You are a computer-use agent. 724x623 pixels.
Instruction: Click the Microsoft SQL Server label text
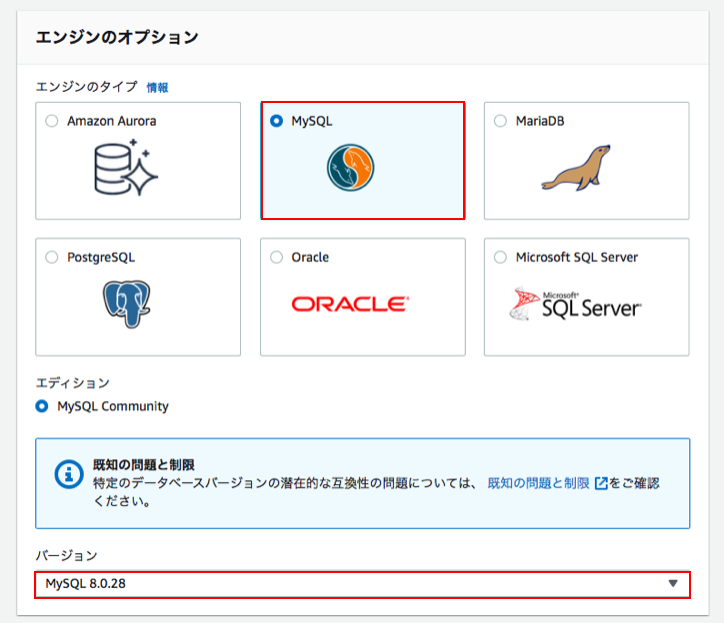[x=577, y=257]
